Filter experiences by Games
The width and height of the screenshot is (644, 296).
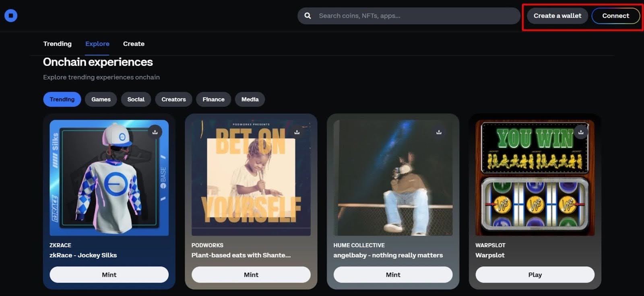pos(101,99)
